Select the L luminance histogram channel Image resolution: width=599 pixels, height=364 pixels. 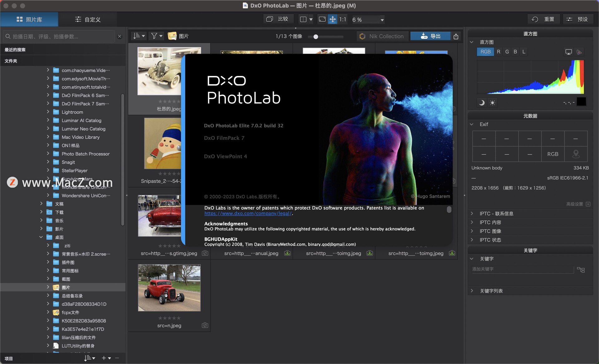[524, 52]
